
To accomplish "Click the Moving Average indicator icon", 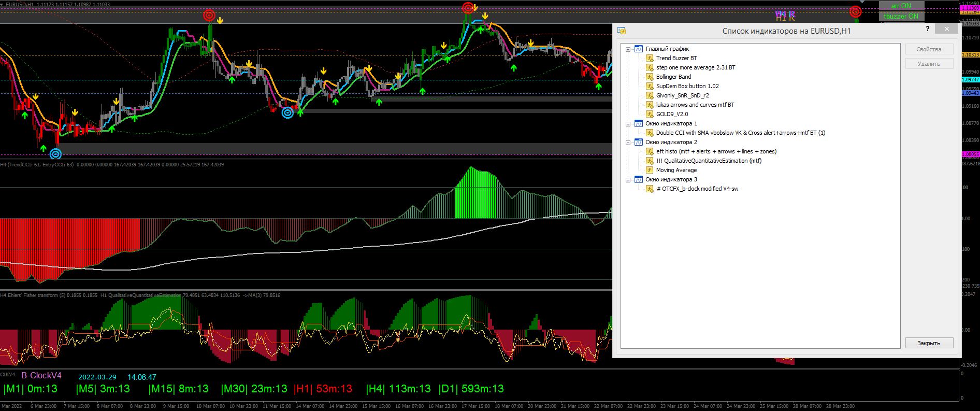I will pos(650,170).
